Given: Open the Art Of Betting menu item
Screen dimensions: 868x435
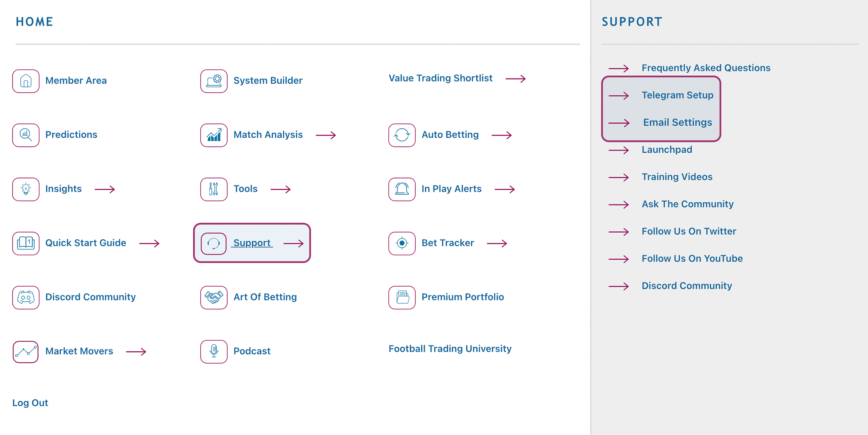Looking at the screenshot, I should [265, 297].
